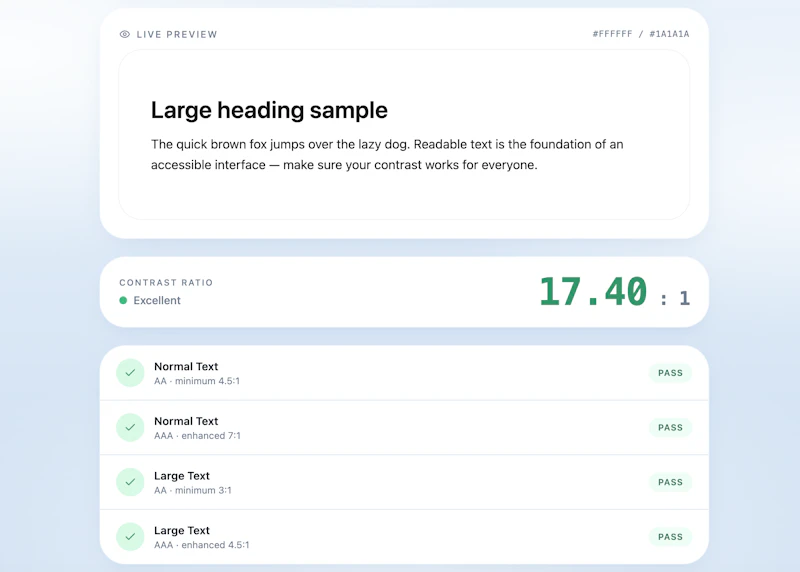Click the Large Text title above AAA enhanced 4.5:1
Image resolution: width=800 pixels, height=572 pixels.
click(182, 530)
